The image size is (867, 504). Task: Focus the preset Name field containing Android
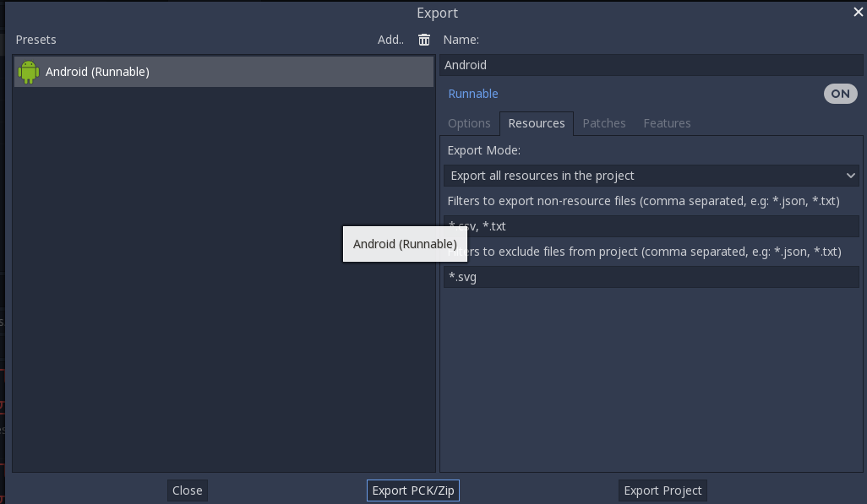[x=652, y=65]
